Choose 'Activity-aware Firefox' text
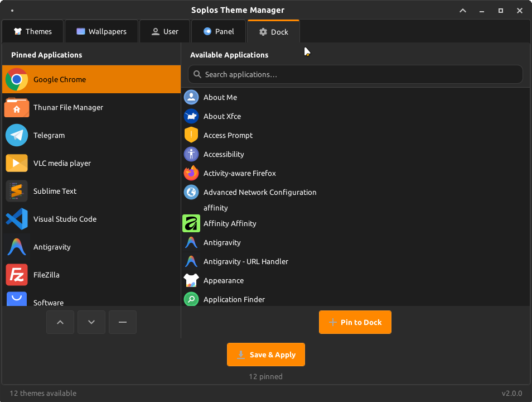The image size is (532, 402). point(240,173)
